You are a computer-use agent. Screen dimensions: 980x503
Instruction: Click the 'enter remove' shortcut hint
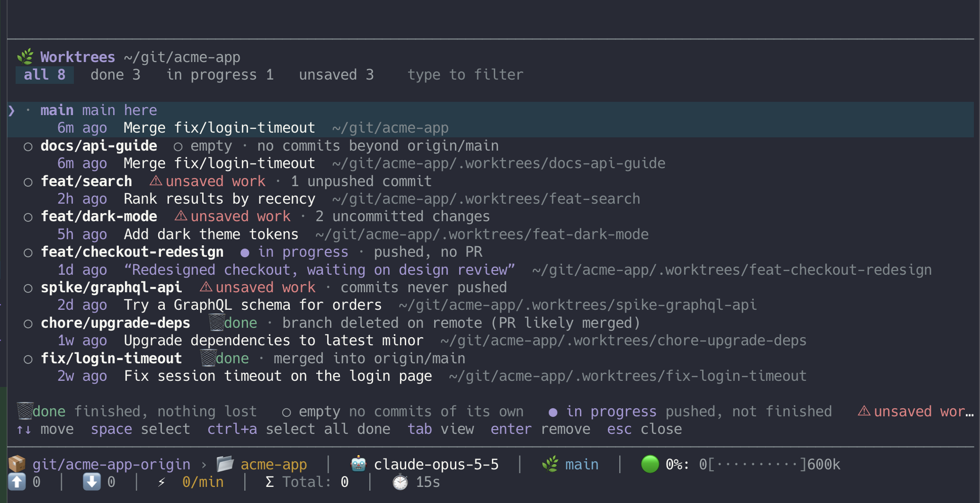click(x=540, y=429)
